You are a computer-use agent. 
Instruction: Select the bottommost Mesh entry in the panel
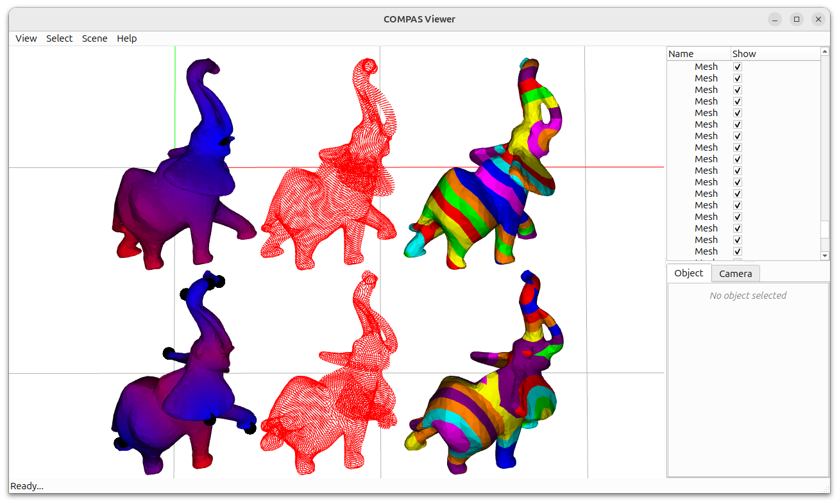pos(706,251)
